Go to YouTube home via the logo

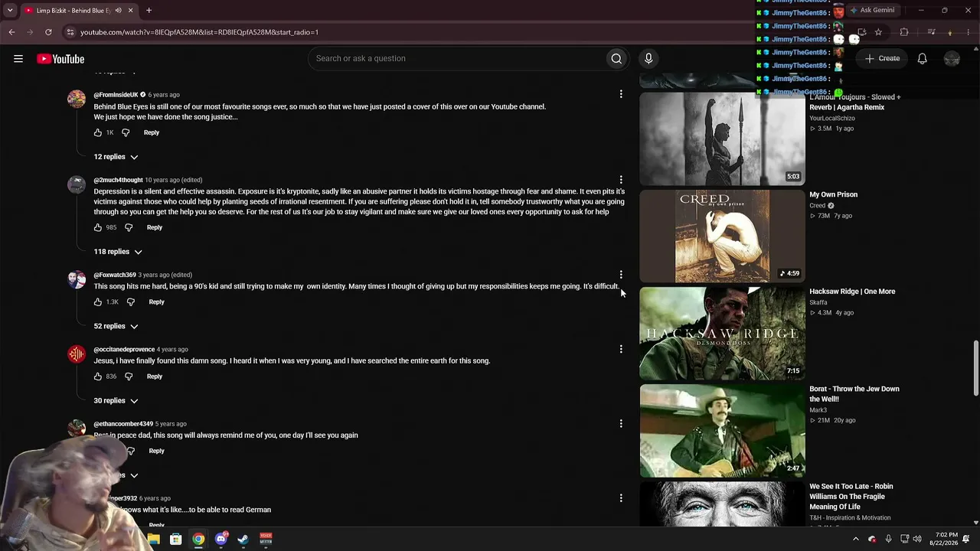tap(60, 59)
